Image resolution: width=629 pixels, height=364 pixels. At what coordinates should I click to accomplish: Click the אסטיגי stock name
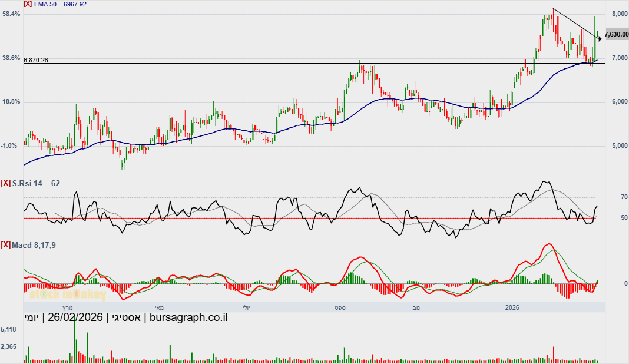point(127,317)
